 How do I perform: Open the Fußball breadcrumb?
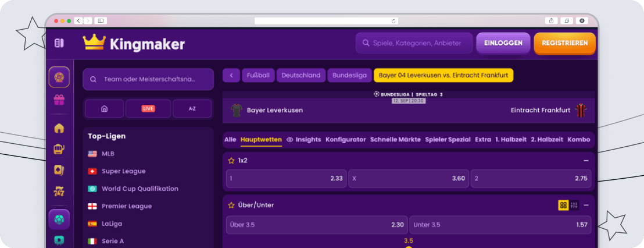[258, 75]
